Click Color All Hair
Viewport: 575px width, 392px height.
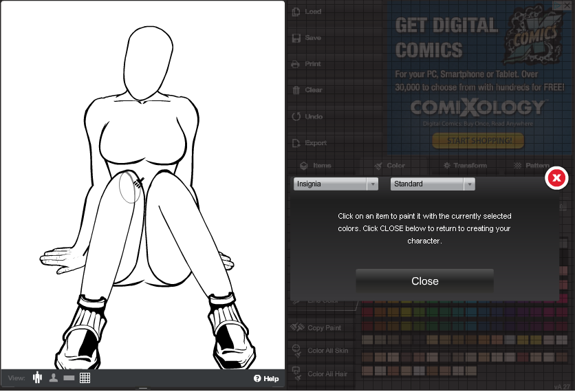pyautogui.click(x=319, y=373)
